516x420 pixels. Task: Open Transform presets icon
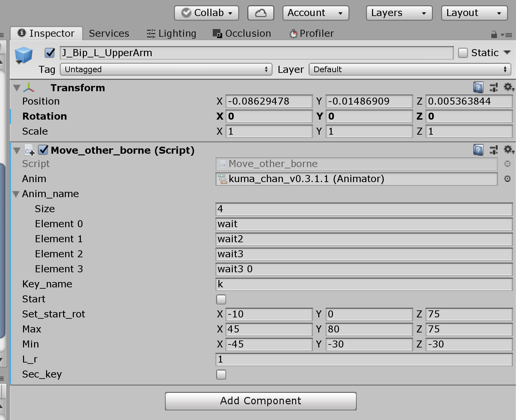(x=494, y=88)
